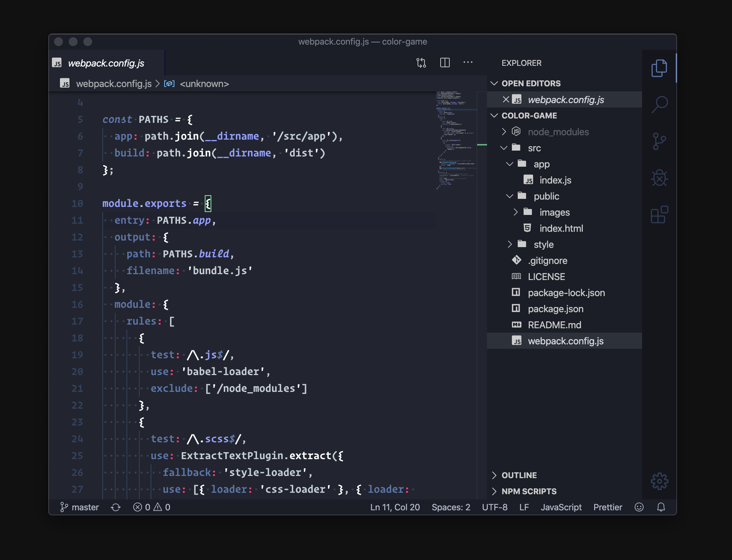
Task: Open package.json from the explorer
Action: [x=555, y=309]
